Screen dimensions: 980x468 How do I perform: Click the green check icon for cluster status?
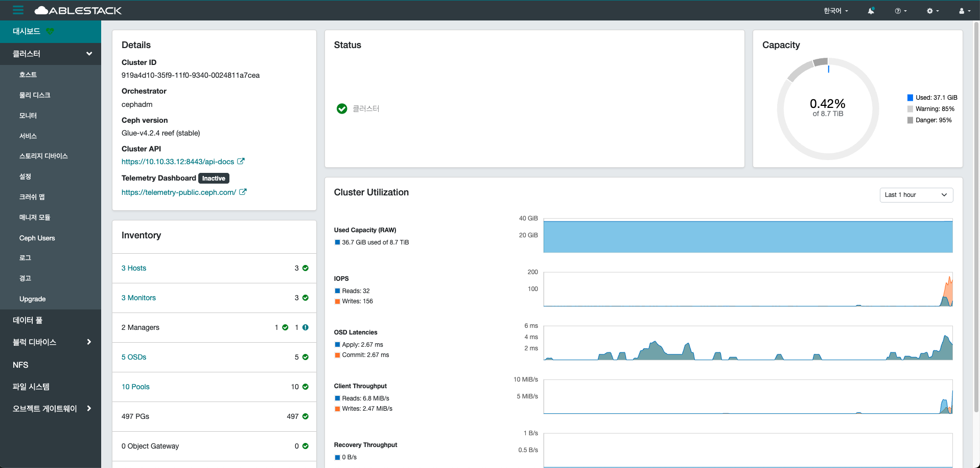(x=342, y=108)
